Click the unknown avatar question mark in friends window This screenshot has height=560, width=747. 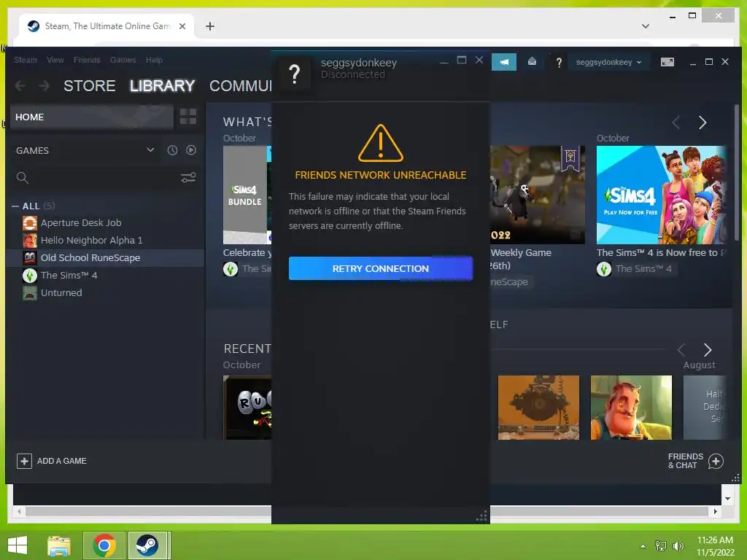click(295, 74)
